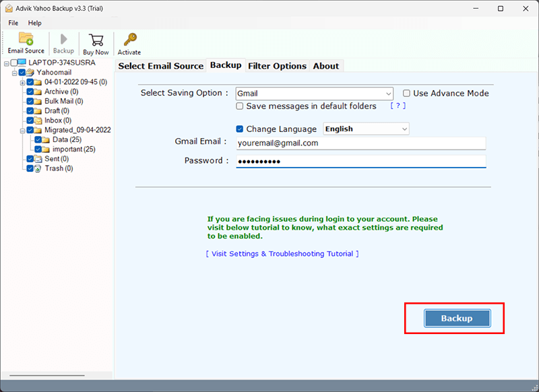The width and height of the screenshot is (539, 392).
Task: Toggle the LAPTOP-374SUSRA checkbox
Action: (x=13, y=63)
